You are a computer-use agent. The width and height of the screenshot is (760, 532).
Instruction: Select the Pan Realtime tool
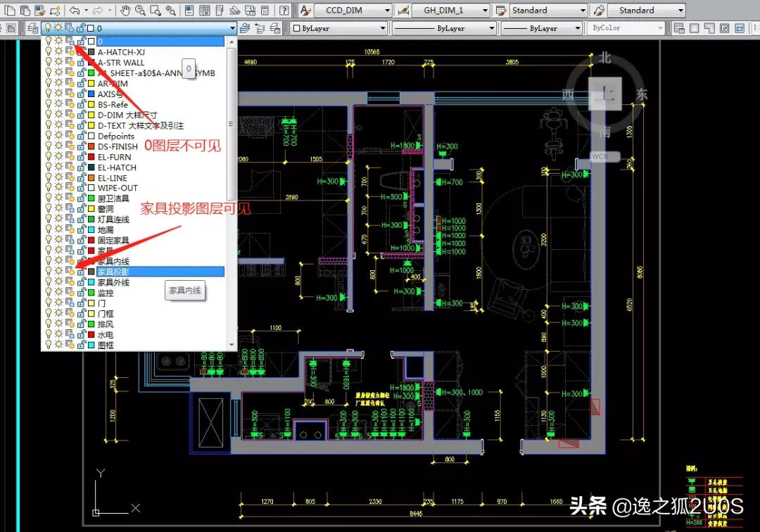126,11
